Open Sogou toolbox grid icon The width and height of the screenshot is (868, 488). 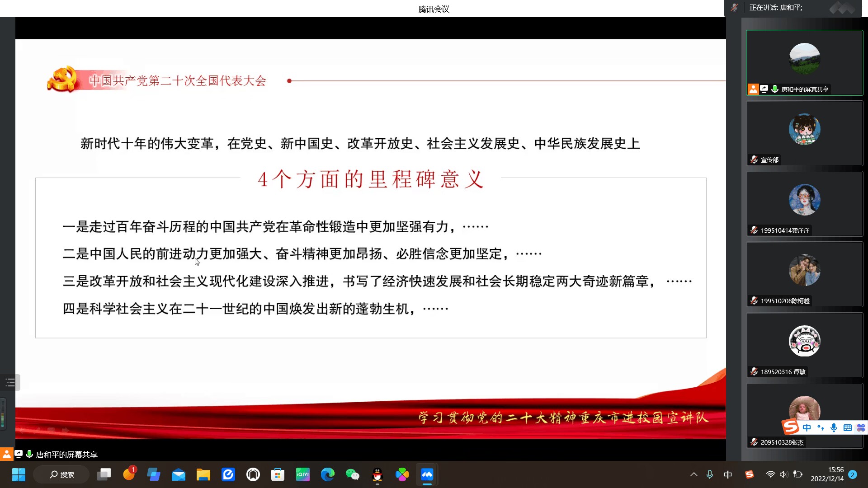point(861,427)
